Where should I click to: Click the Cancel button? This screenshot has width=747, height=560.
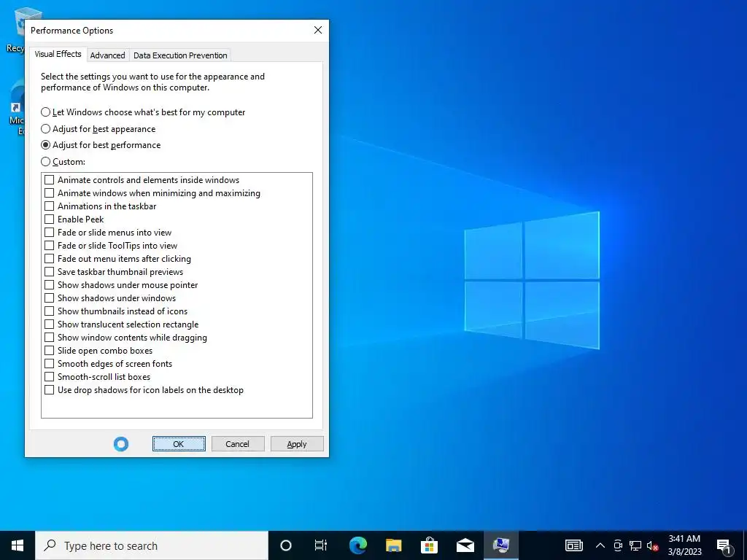click(238, 444)
